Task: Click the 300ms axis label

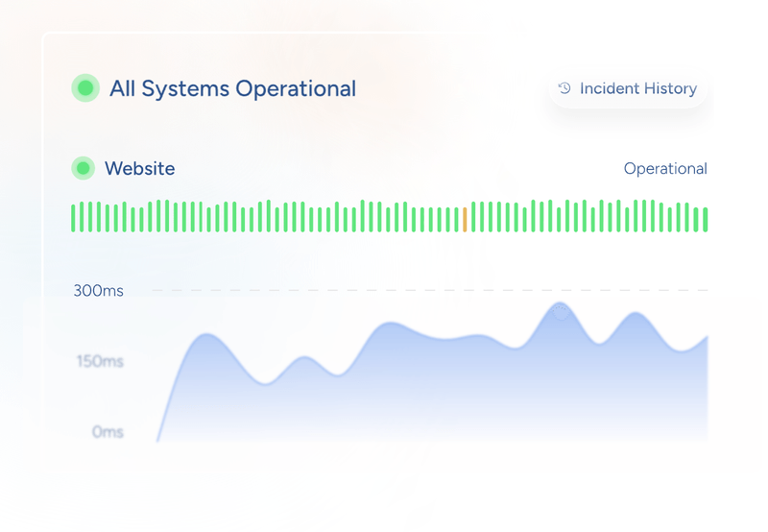Action: coord(98,290)
